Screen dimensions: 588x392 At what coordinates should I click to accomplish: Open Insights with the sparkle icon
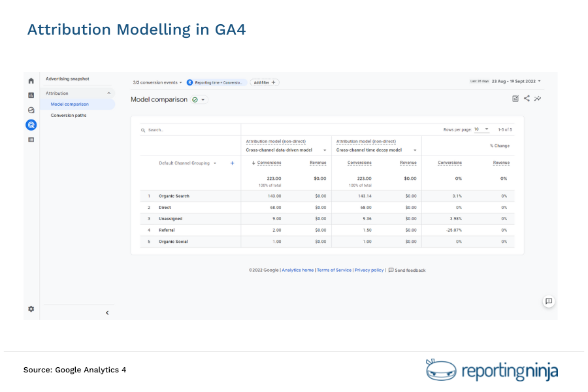click(538, 98)
